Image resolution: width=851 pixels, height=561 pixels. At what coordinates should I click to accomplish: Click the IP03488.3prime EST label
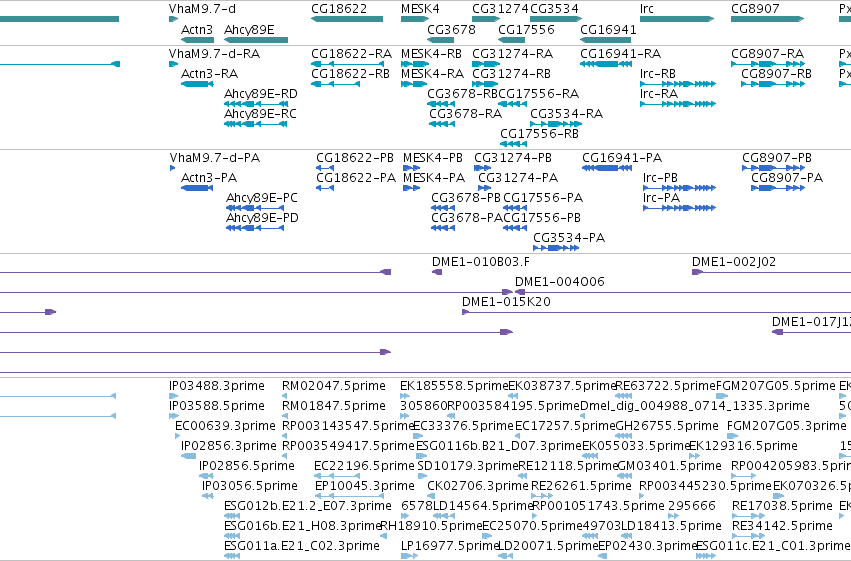tap(217, 386)
